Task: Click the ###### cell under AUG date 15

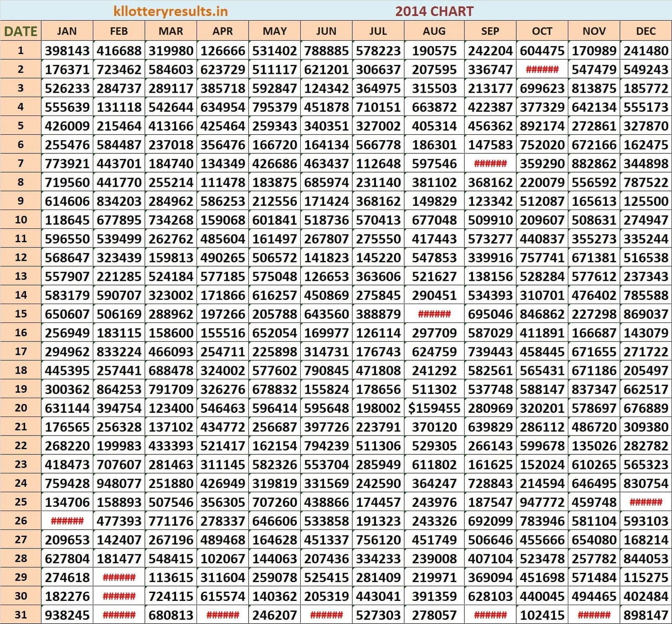Action: click(x=435, y=314)
